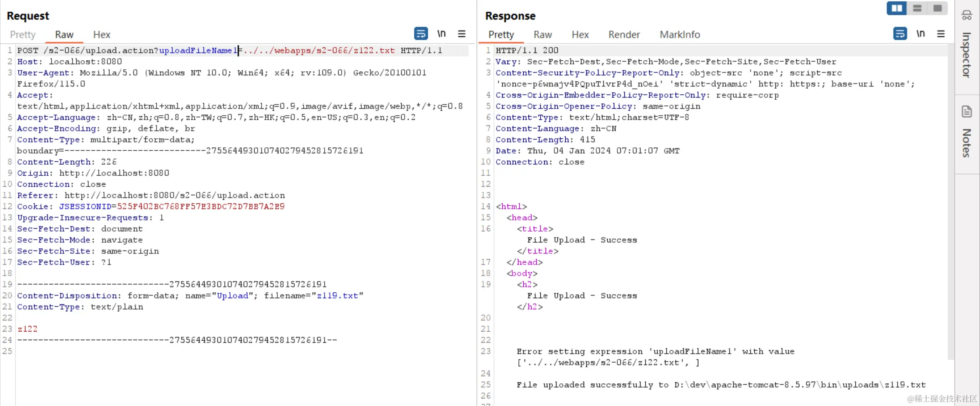This screenshot has height=406, width=980.
Task: Select side-by-side layout view icon
Action: coord(896,8)
